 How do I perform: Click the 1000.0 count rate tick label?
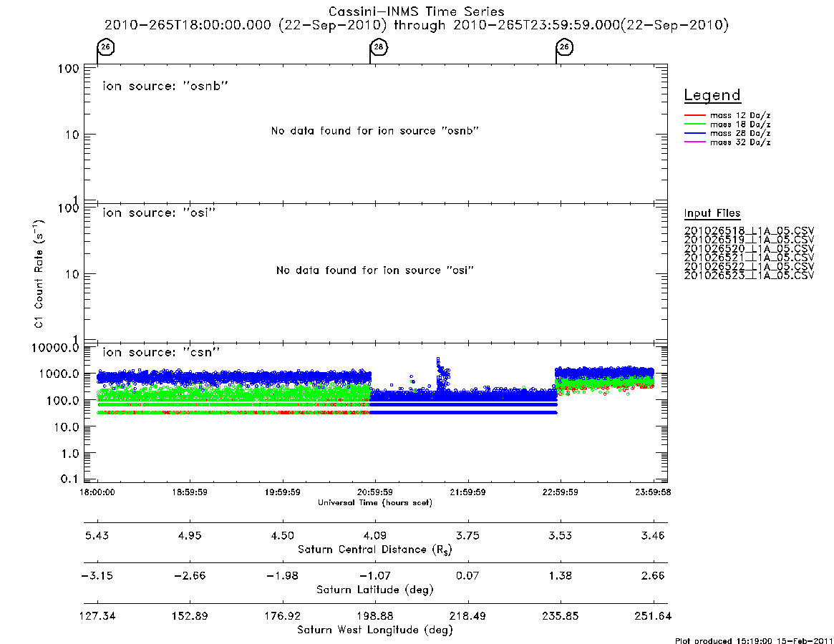click(59, 374)
